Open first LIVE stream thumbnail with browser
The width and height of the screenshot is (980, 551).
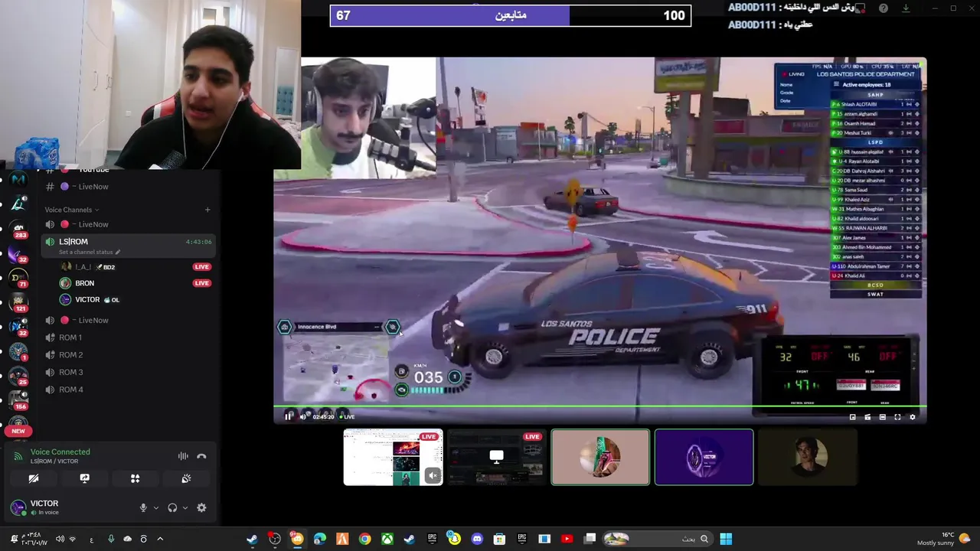(393, 457)
